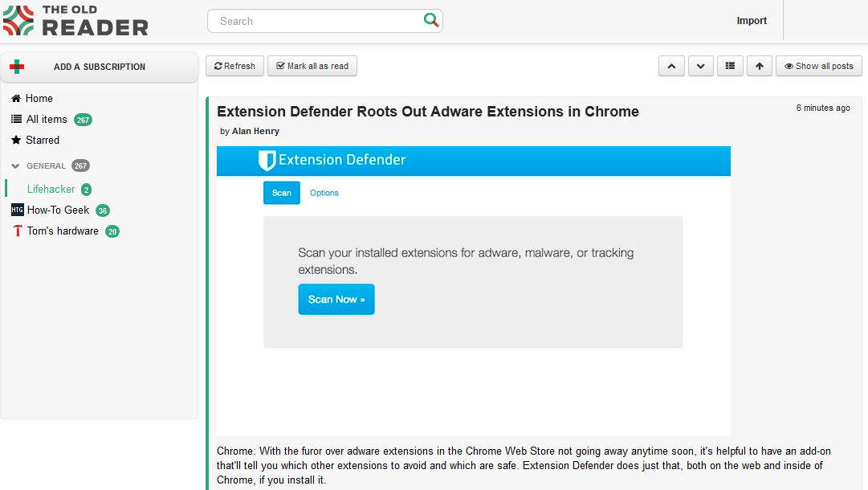Open Tom's hardware feed icon
This screenshot has height=490, width=868.
18,231
